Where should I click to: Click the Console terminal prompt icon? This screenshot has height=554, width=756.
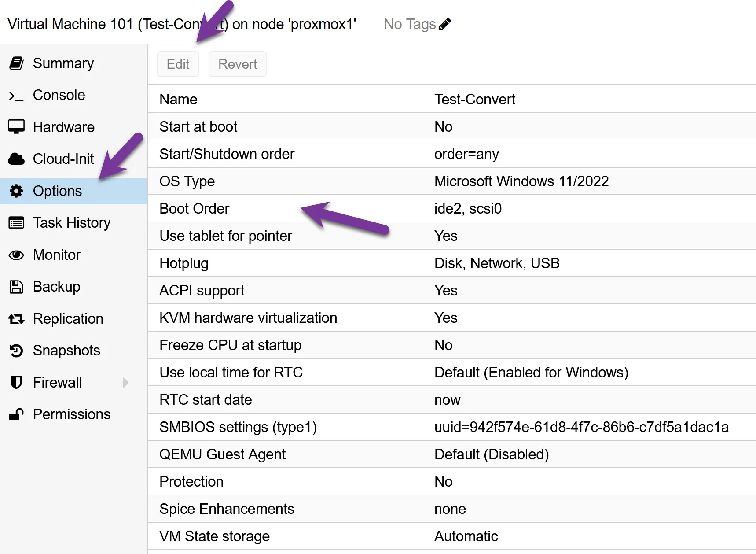16,96
